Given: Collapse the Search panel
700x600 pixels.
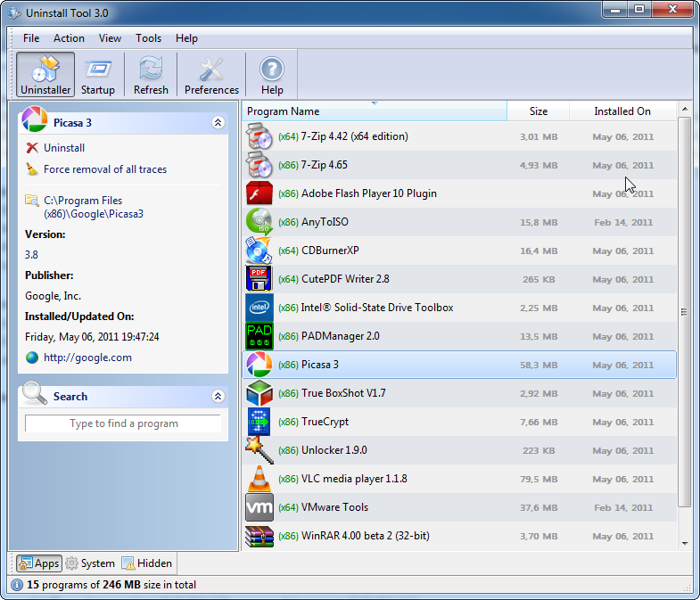Looking at the screenshot, I should click(x=218, y=396).
